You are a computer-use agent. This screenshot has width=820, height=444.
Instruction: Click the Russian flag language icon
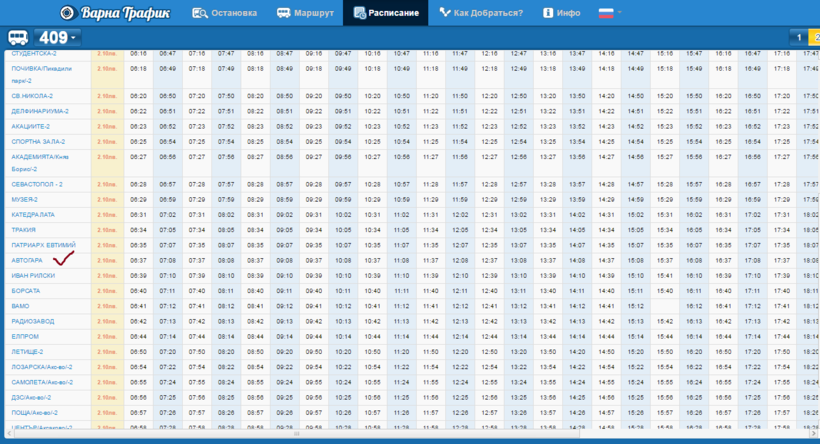(x=605, y=13)
